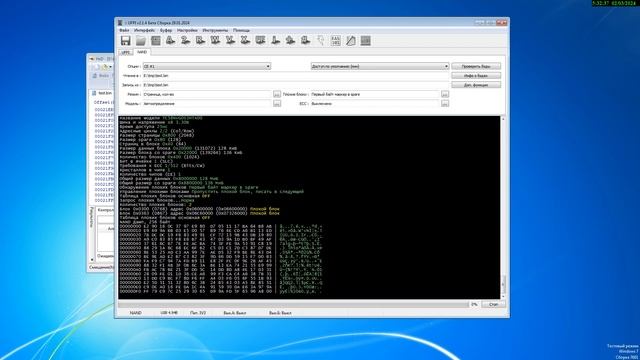Image resolution: width=640 pixels, height=360 pixels.
Task: Click the Open folder toolbar icon
Action: 141,40
